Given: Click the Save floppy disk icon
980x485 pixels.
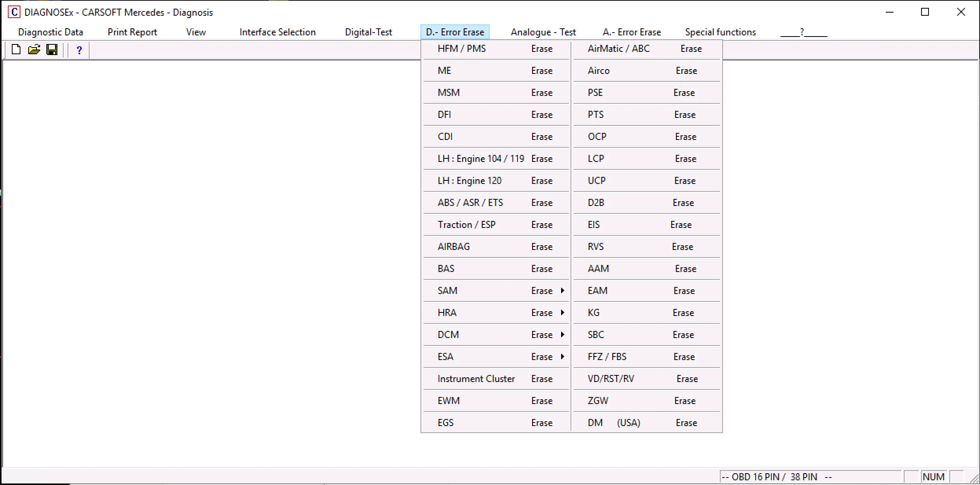Looking at the screenshot, I should click(x=52, y=50).
